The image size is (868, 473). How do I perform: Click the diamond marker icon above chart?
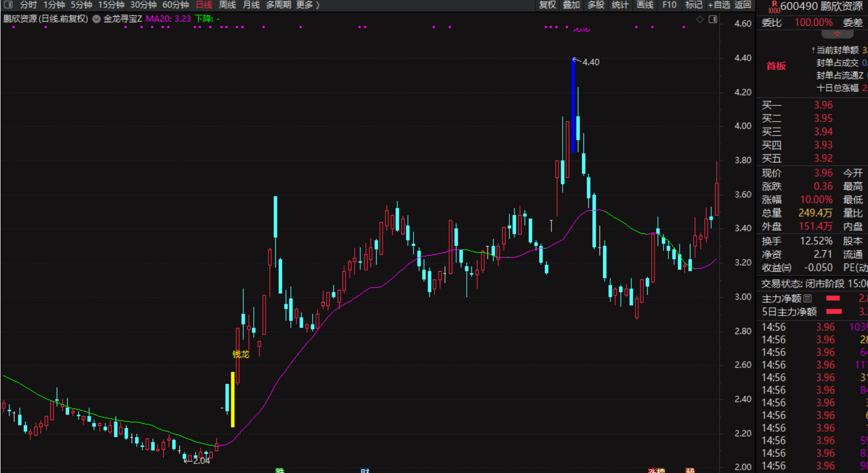coord(700,19)
